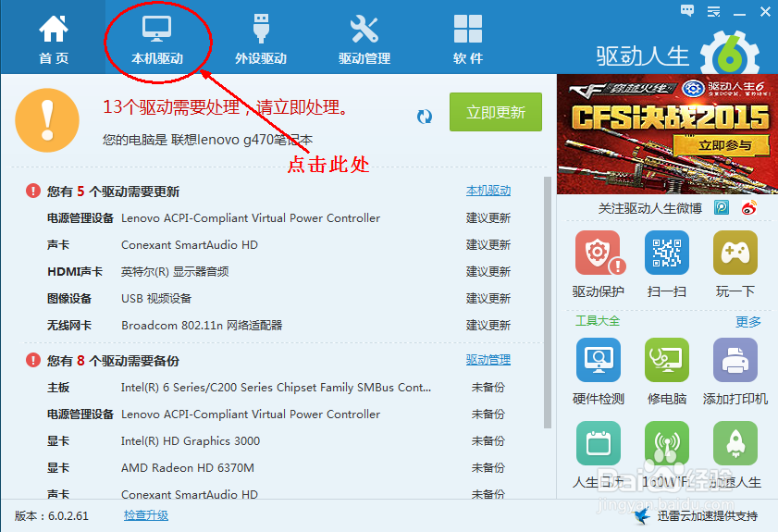This screenshot has width=778, height=532.
Task: Open the CFS决战2015 ad banner
Action: click(667, 134)
